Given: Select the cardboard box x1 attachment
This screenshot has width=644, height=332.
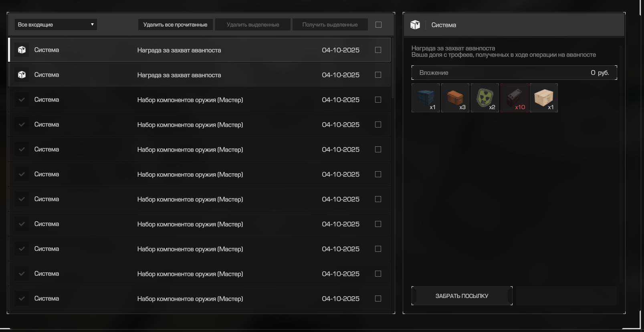Looking at the screenshot, I should tap(544, 97).
